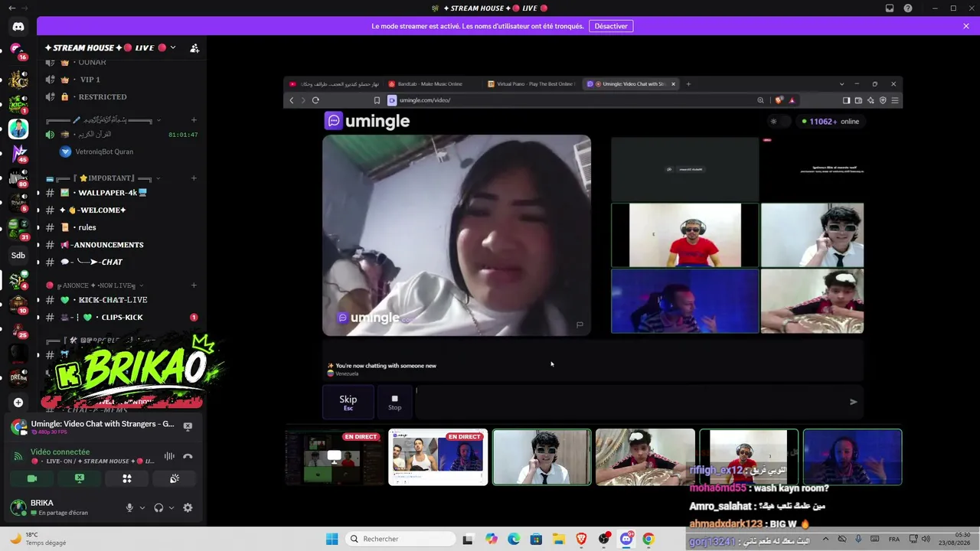Viewport: 980px width, 551px height.
Task: Open the shared browser's main menu
Action: 895,100
